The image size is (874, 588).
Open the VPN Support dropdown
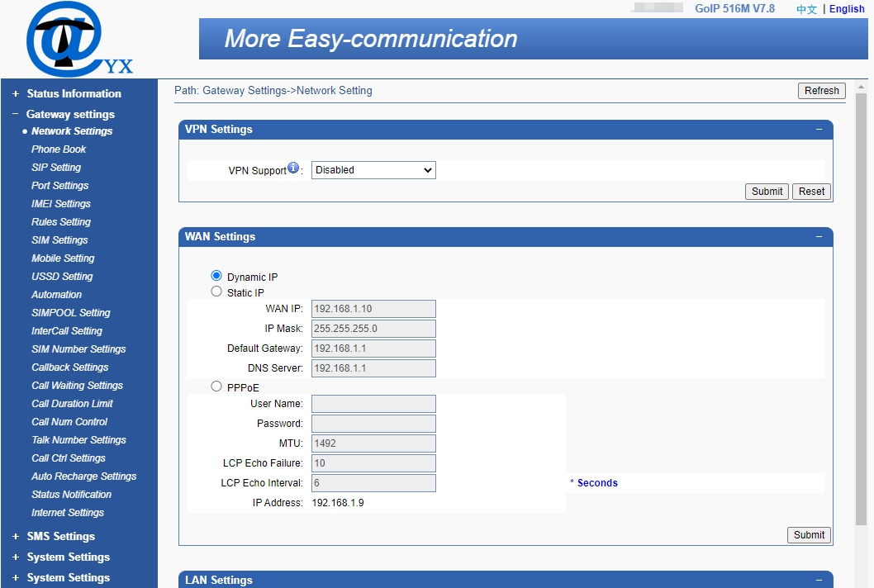coord(373,170)
